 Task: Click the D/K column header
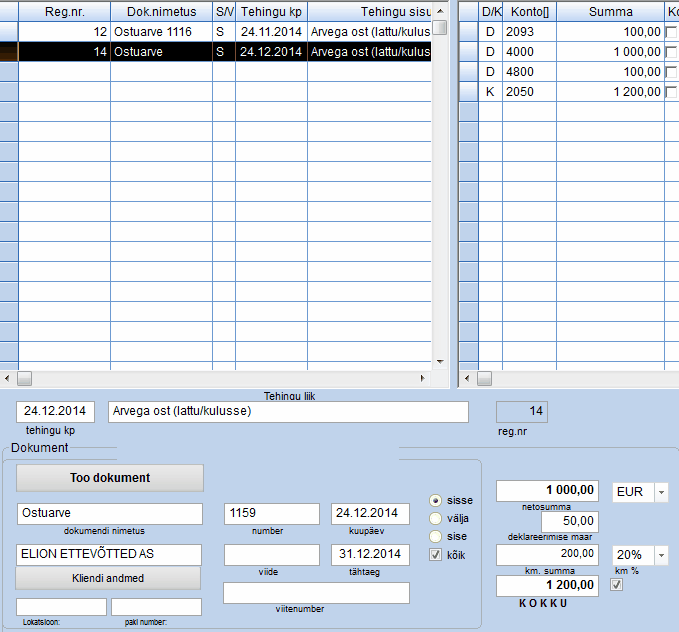(x=491, y=12)
